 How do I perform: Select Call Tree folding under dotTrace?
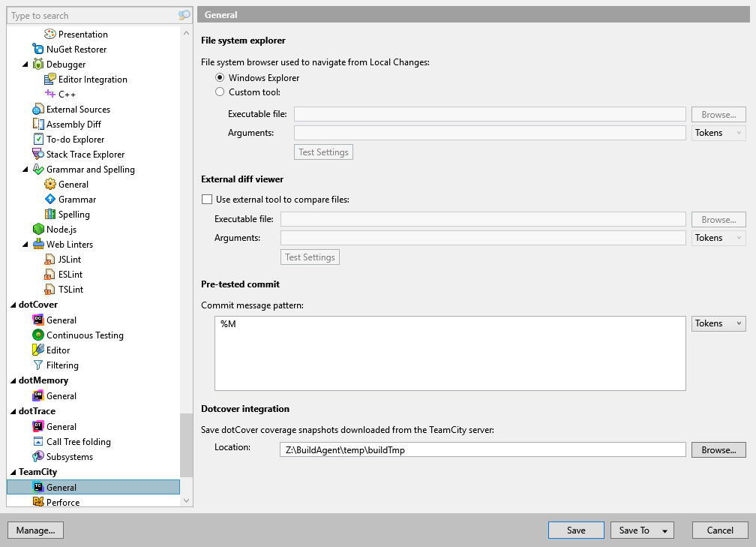[79, 441]
